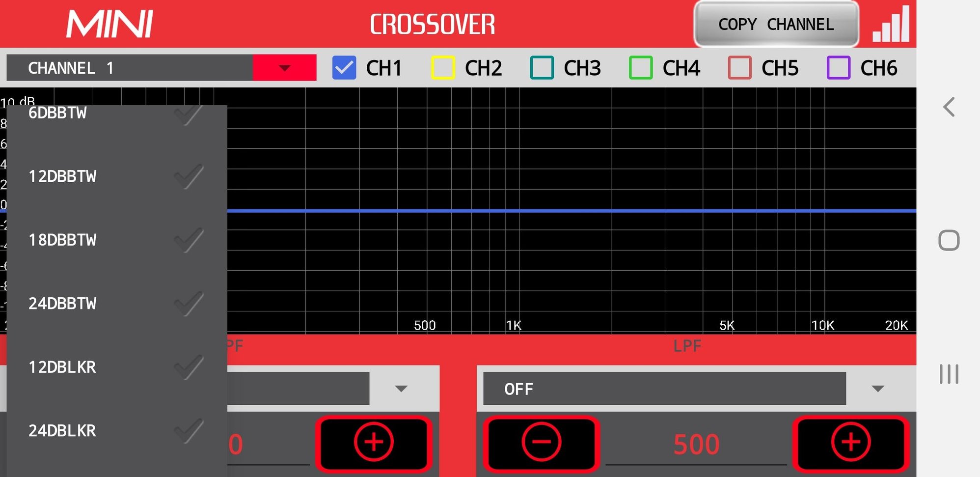This screenshot has height=477, width=980.
Task: Tap the MINI logo
Action: pyautogui.click(x=109, y=25)
